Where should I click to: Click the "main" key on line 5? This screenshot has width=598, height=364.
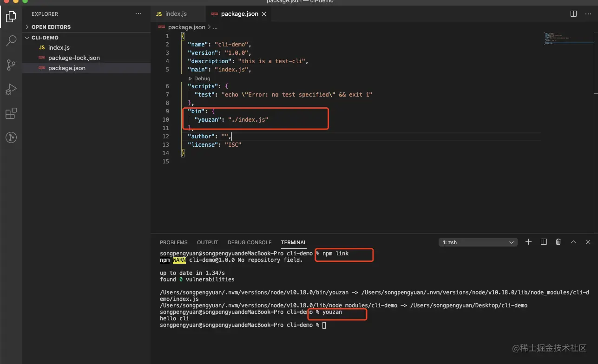pyautogui.click(x=198, y=70)
